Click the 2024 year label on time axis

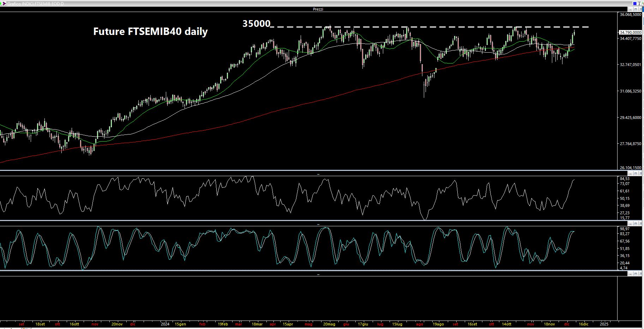point(165,324)
